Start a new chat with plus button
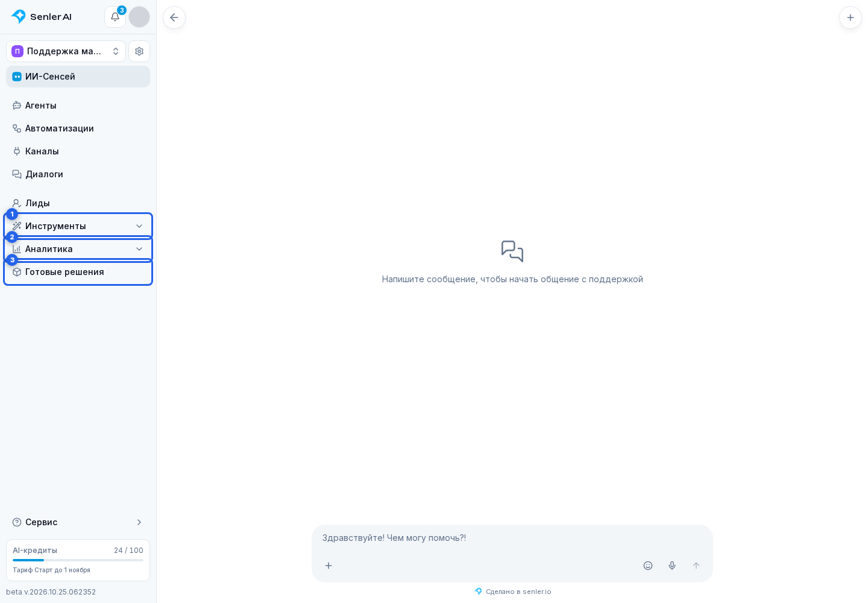The height and width of the screenshot is (603, 868). [851, 17]
